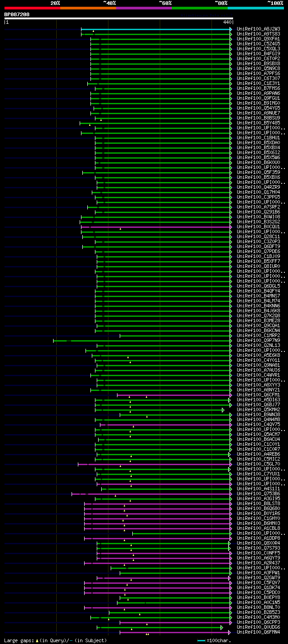Click the red 20% identity legend segment
The image size is (288, 644).
point(32,8)
